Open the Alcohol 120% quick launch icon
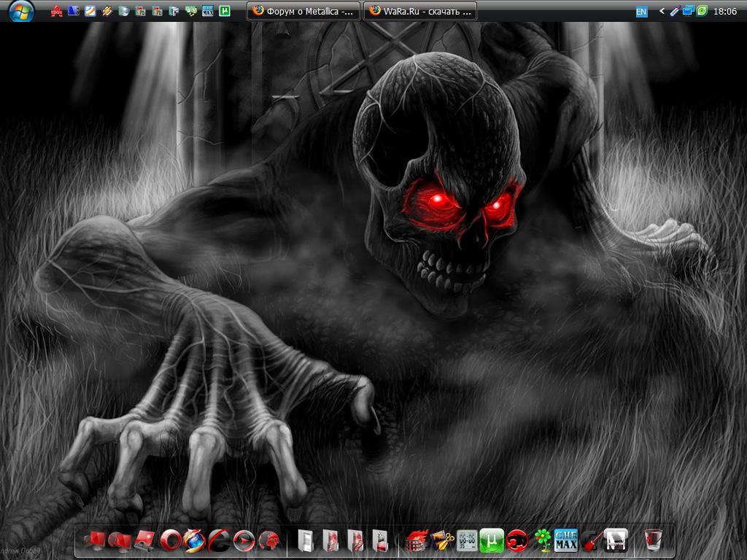747x560 pixels. pos(56,12)
